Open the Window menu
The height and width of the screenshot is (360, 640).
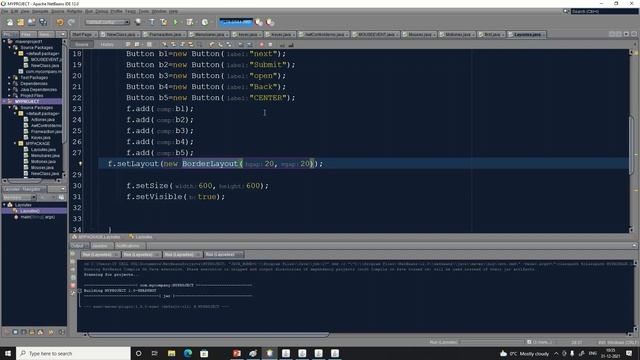coord(159,11)
